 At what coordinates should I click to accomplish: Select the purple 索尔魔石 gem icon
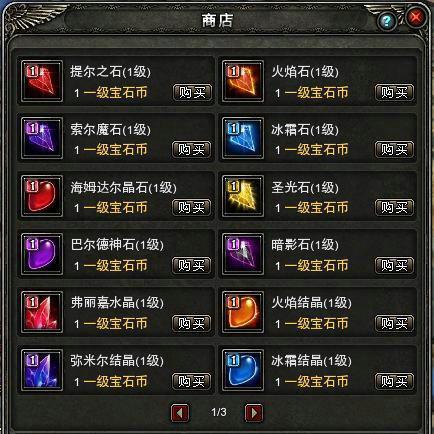click(x=42, y=138)
